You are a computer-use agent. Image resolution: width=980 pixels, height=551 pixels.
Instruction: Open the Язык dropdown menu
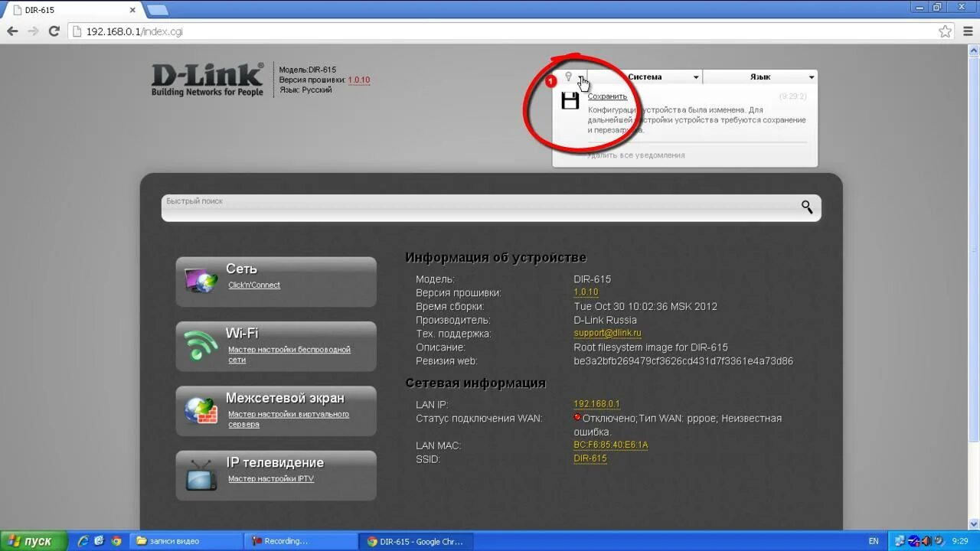coord(760,77)
